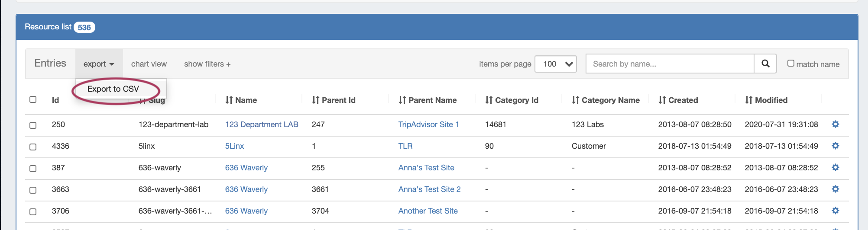Open gear settings for 123 Department LAB row
This screenshot has width=868, height=230.
(836, 125)
